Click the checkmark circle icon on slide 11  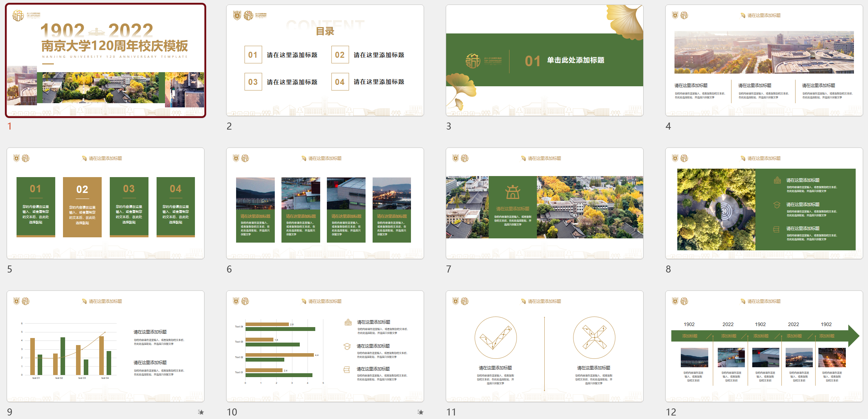[495, 338]
